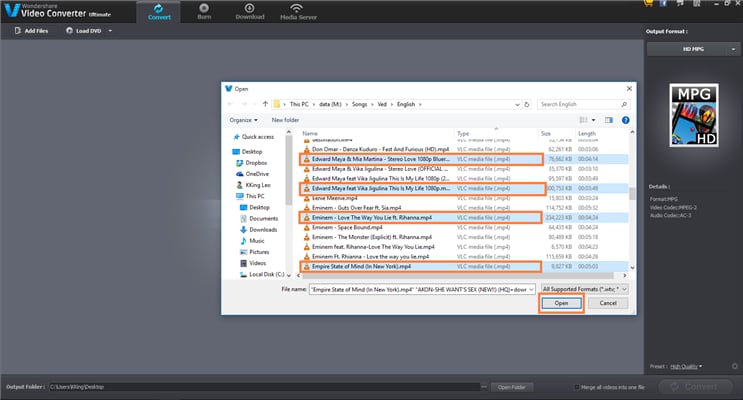This screenshot has width=743, height=400.
Task: Open the dialog Help icon
Action: [625, 120]
